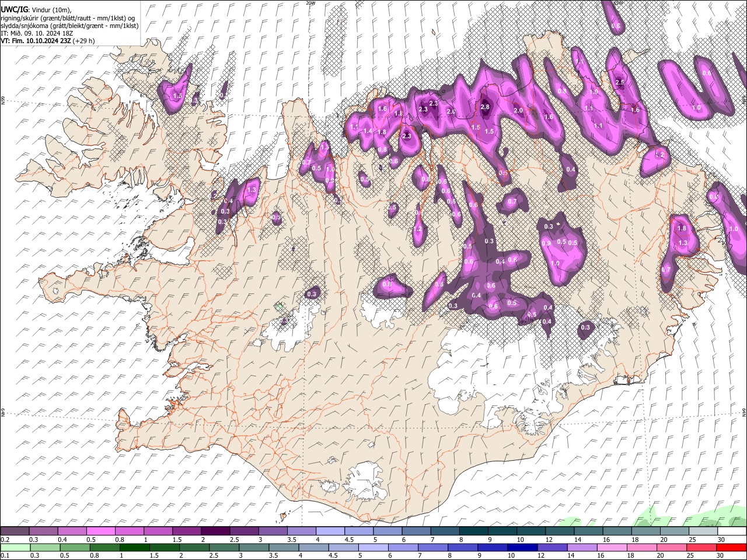Click the 30 label under the purple legend row
This screenshot has width=747, height=560.
tap(721, 540)
